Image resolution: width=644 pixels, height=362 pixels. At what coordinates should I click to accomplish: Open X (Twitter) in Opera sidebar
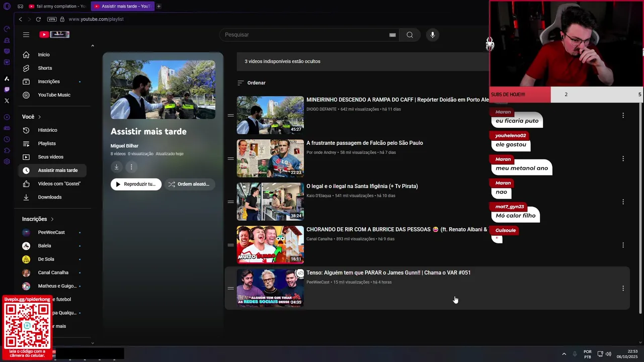7,101
